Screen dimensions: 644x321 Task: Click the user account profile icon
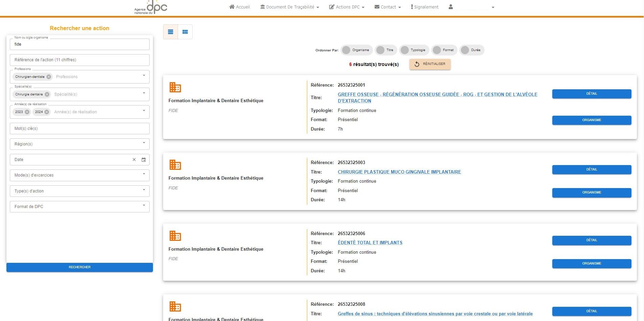tap(451, 7)
